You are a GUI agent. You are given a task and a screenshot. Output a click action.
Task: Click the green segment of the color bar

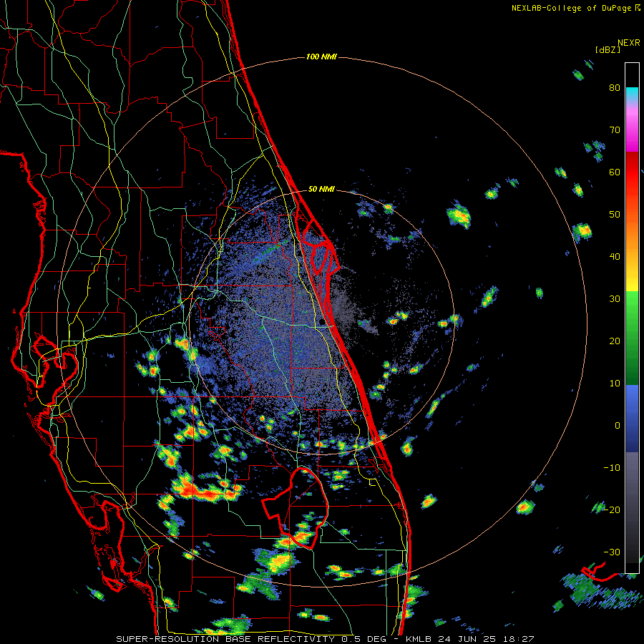[x=632, y=338]
